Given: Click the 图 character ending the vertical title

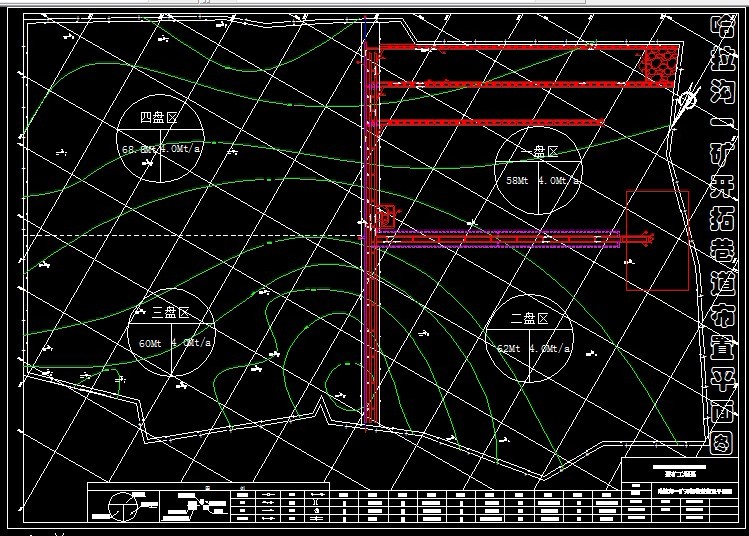Looking at the screenshot, I should coord(722,442).
